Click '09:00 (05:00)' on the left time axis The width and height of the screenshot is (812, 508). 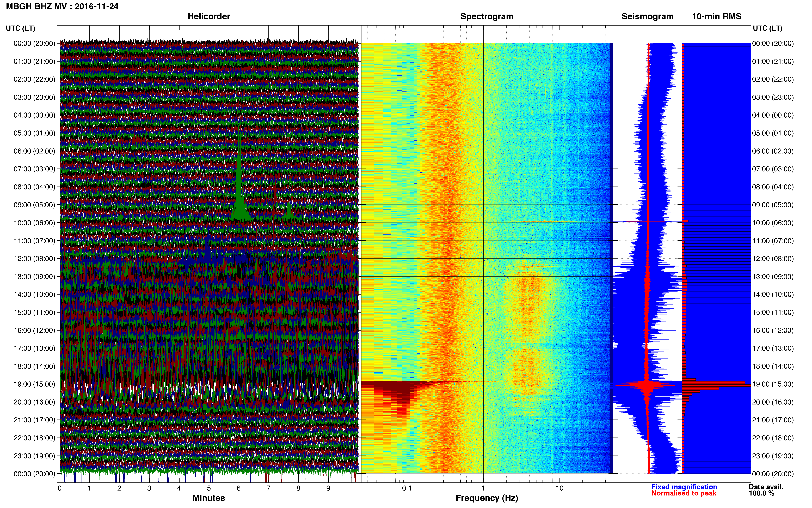(x=34, y=205)
